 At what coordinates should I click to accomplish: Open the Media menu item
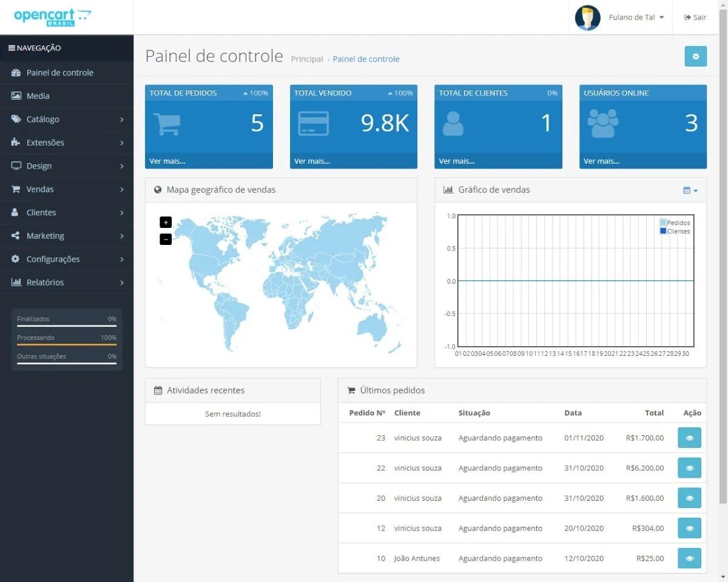[x=67, y=96]
